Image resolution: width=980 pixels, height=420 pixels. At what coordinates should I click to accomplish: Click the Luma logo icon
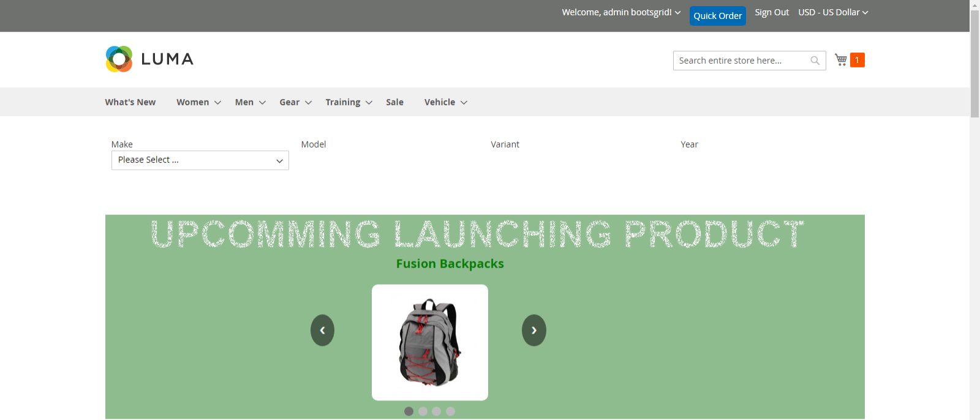[x=119, y=59]
